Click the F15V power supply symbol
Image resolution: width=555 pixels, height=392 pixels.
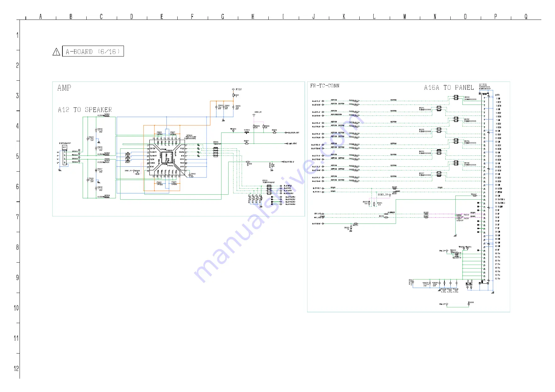[233, 89]
